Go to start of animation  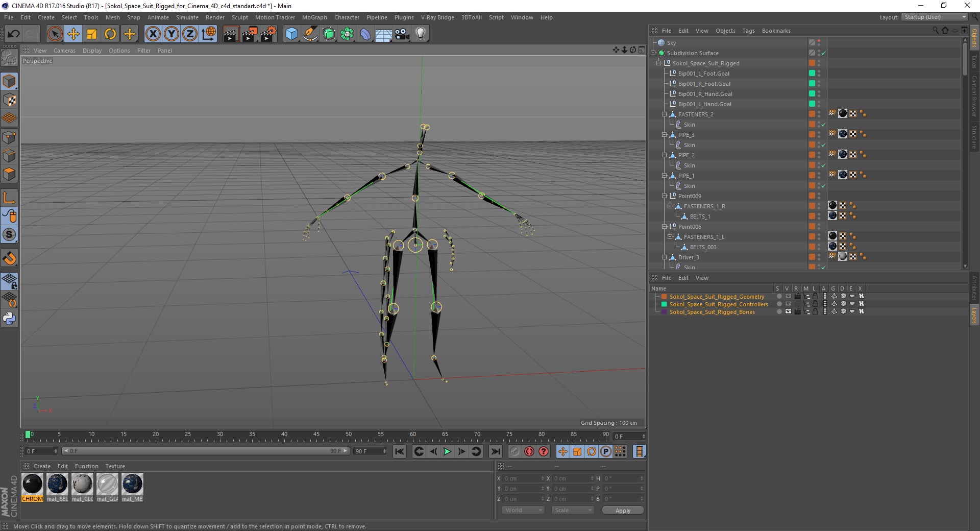tap(400, 451)
